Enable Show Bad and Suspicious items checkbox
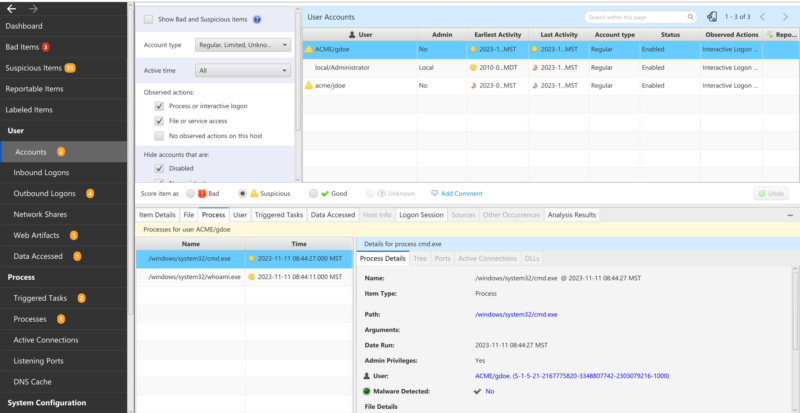 (x=148, y=19)
